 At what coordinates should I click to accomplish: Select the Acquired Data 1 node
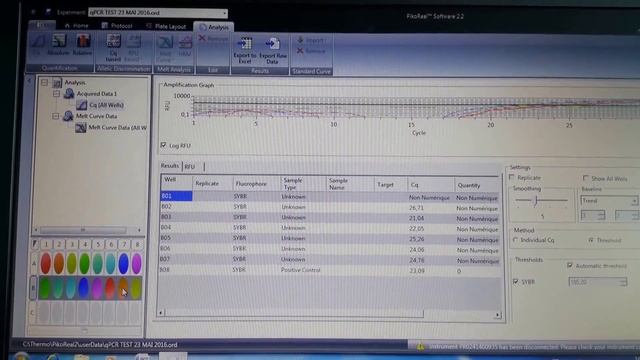pos(90,93)
